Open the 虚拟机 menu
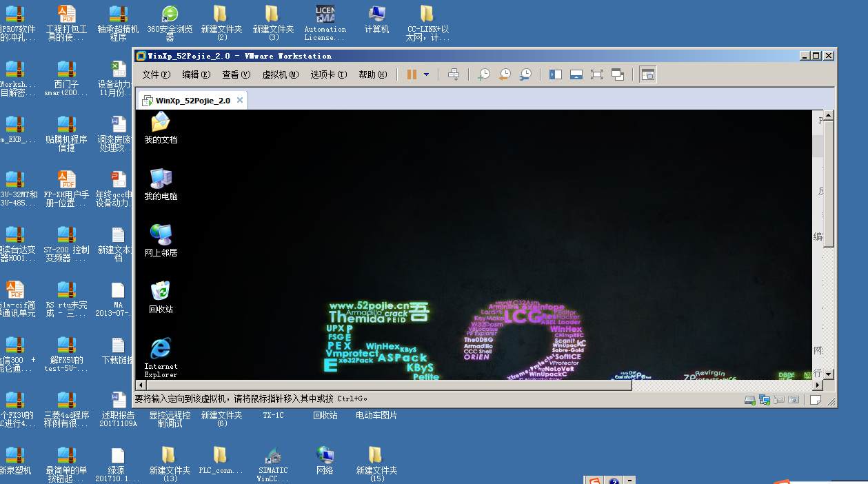The height and width of the screenshot is (484, 868). click(280, 74)
